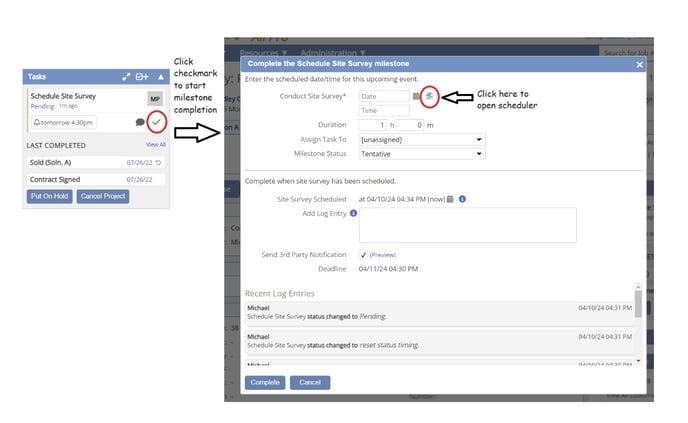Open the scheduler icon beside the Date field
The width and height of the screenshot is (688, 423).
(x=428, y=96)
